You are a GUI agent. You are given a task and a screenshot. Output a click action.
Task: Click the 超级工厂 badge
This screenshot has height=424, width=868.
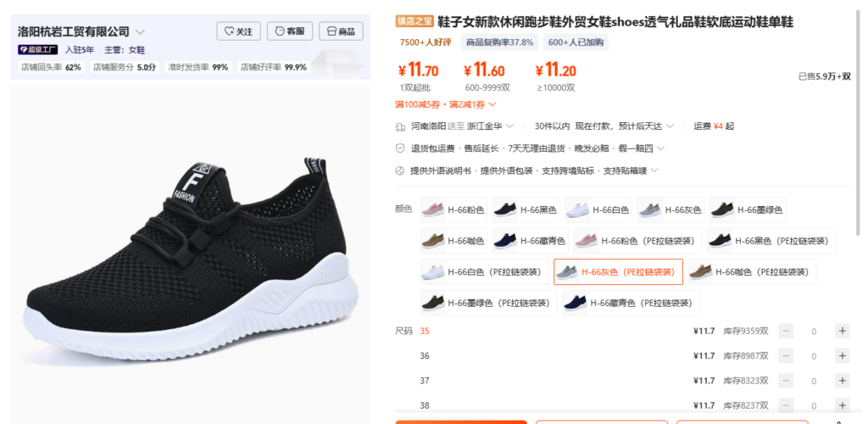(x=37, y=50)
